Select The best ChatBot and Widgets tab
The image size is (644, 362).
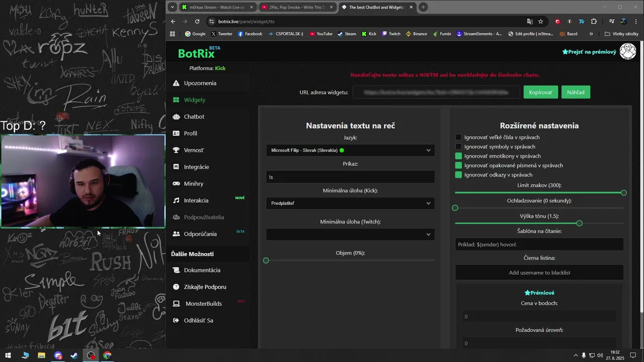(x=377, y=7)
